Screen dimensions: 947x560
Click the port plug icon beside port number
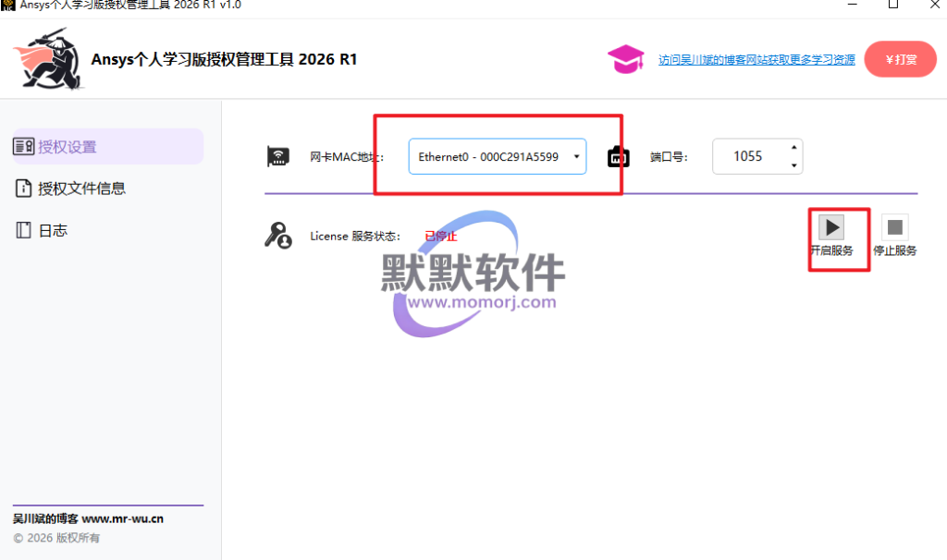(x=618, y=157)
